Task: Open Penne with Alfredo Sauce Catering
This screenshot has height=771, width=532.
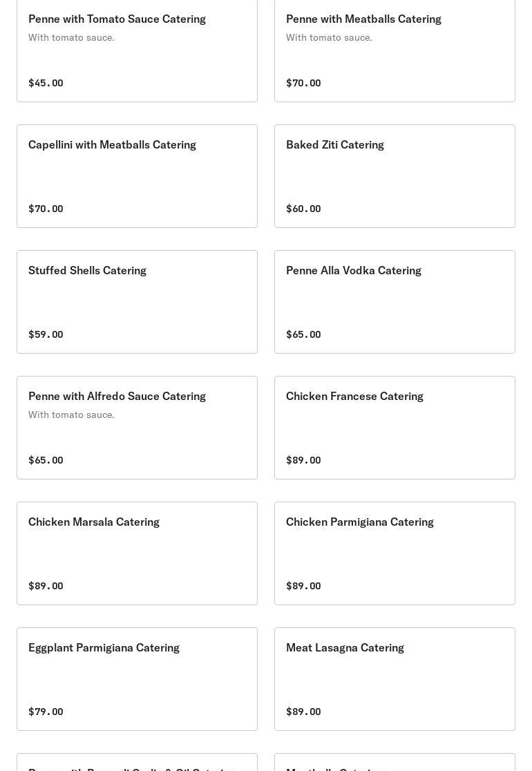Action: coord(117,397)
